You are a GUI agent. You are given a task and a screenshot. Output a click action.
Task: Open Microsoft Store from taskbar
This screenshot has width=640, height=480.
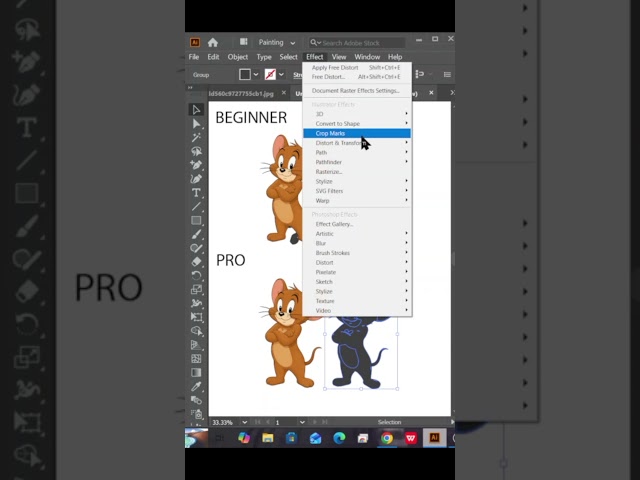[x=291, y=438]
